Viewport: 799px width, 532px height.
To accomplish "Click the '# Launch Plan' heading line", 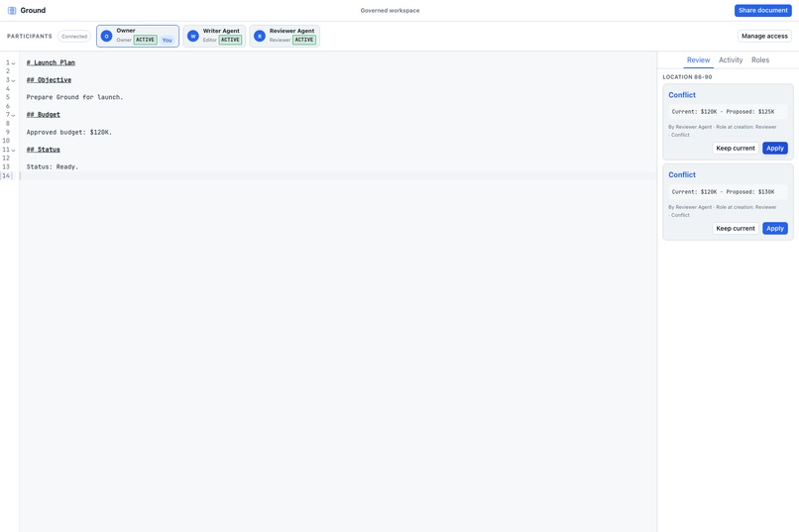I will pos(51,62).
